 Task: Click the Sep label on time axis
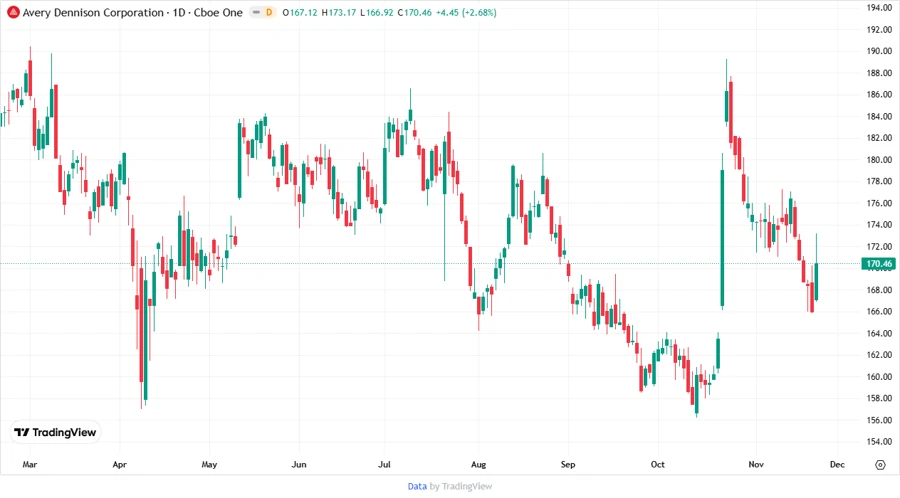(568, 464)
